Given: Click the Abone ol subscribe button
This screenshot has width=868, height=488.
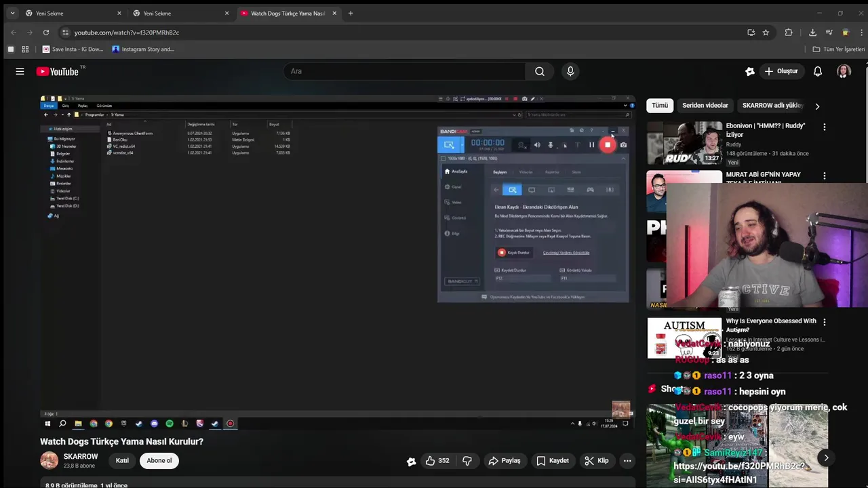Looking at the screenshot, I should (x=159, y=461).
